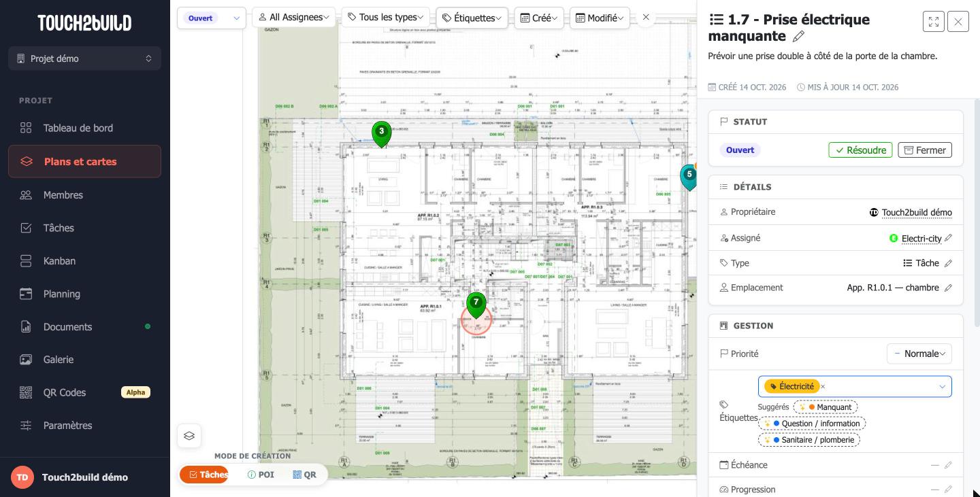Open the Electri-city assignee link
This screenshot has height=497, width=980.
(x=921, y=239)
